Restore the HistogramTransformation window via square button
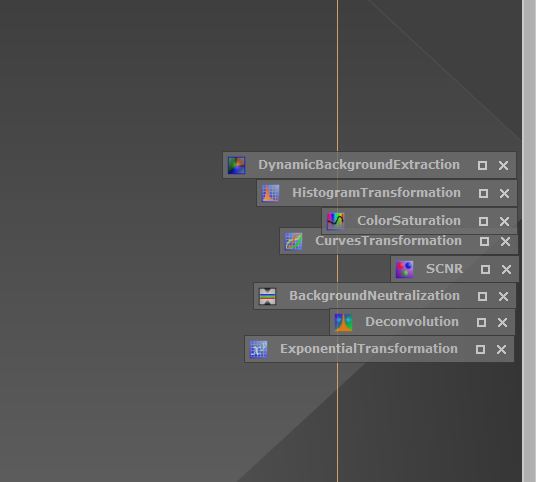 tap(483, 193)
